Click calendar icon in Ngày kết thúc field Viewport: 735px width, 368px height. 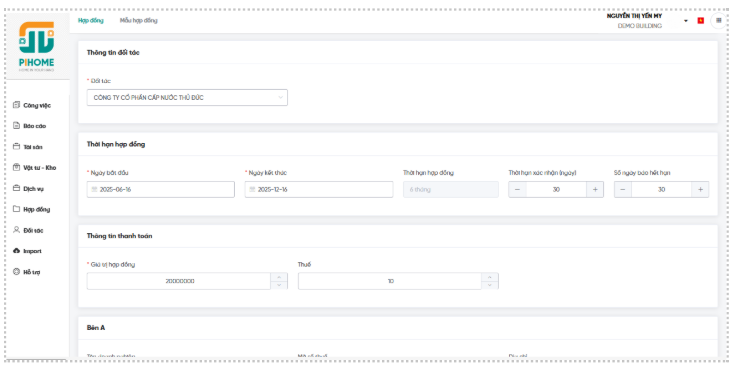click(x=252, y=189)
